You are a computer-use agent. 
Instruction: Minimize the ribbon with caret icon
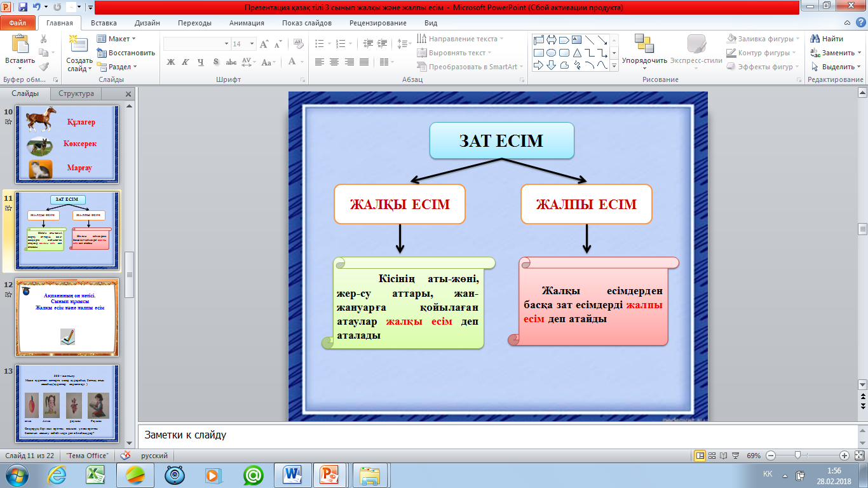[x=848, y=22]
